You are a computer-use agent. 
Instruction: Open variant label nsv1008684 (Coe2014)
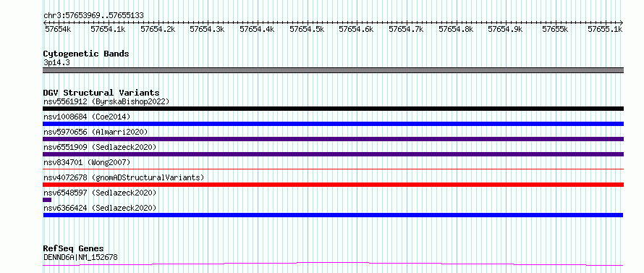[x=87, y=117]
